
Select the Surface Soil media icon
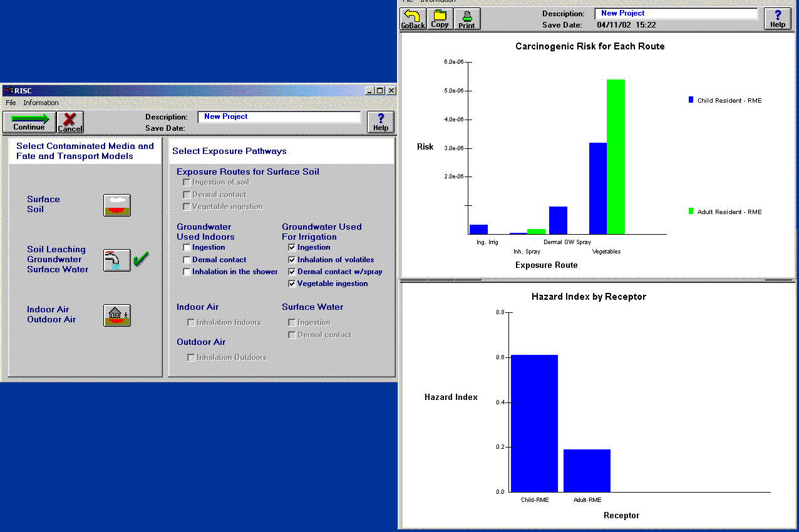[116, 205]
